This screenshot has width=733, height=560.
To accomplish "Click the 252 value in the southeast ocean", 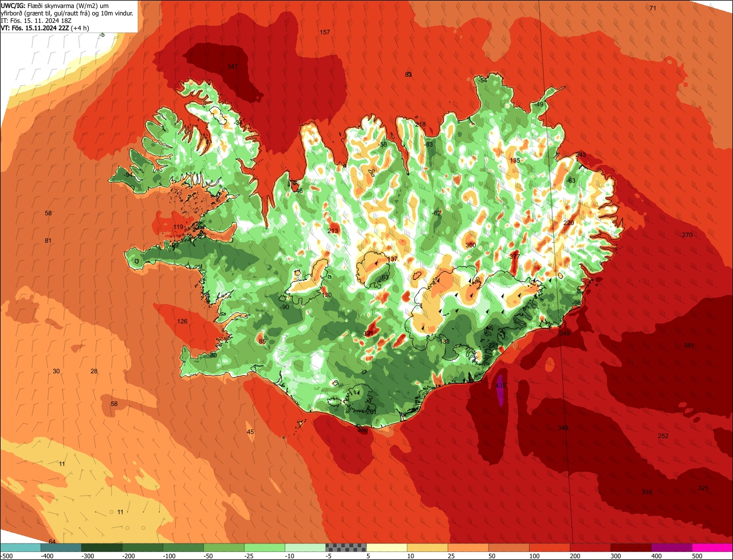I will 663,436.
